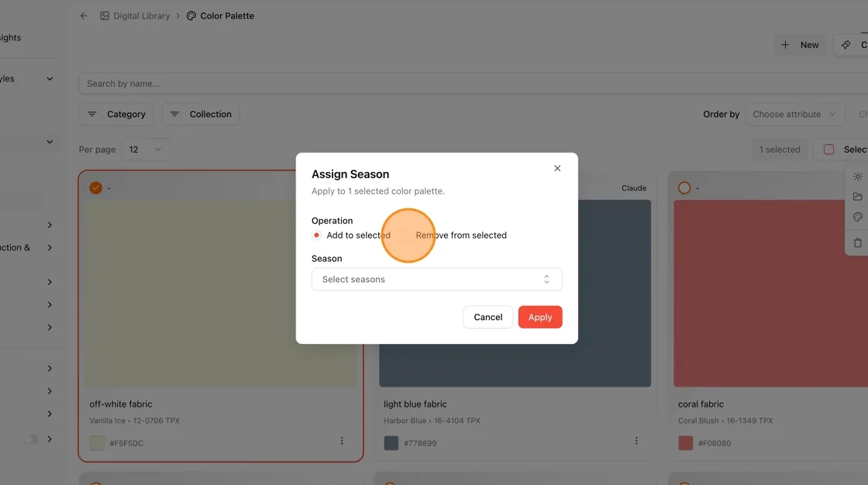Open three-dot menu on off-white fabric card
The image size is (868, 485).
pyautogui.click(x=342, y=441)
